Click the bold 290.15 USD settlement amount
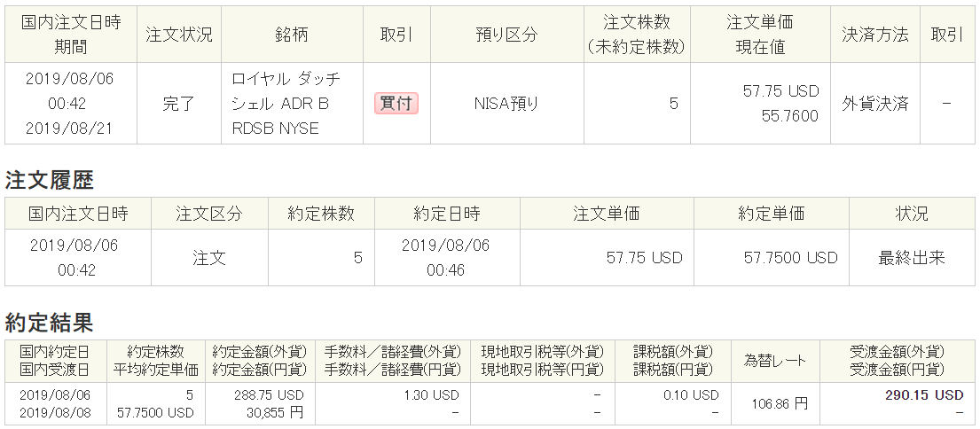Viewport: 980px width, 429px height. (924, 394)
